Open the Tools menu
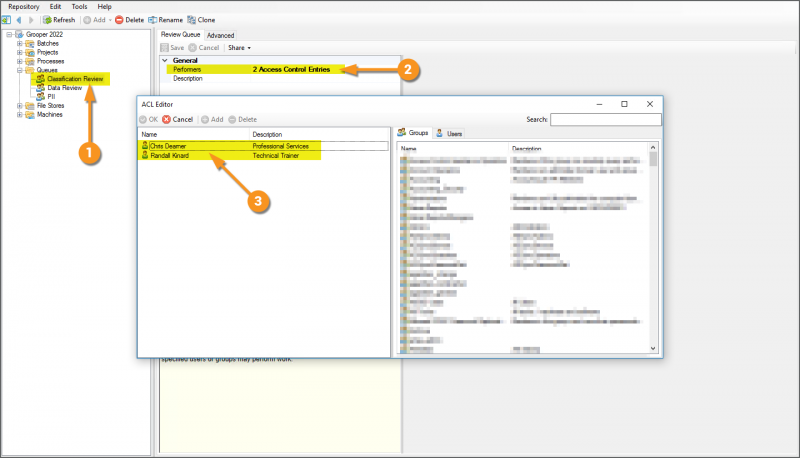Image resolution: width=800 pixels, height=458 pixels. tap(79, 7)
